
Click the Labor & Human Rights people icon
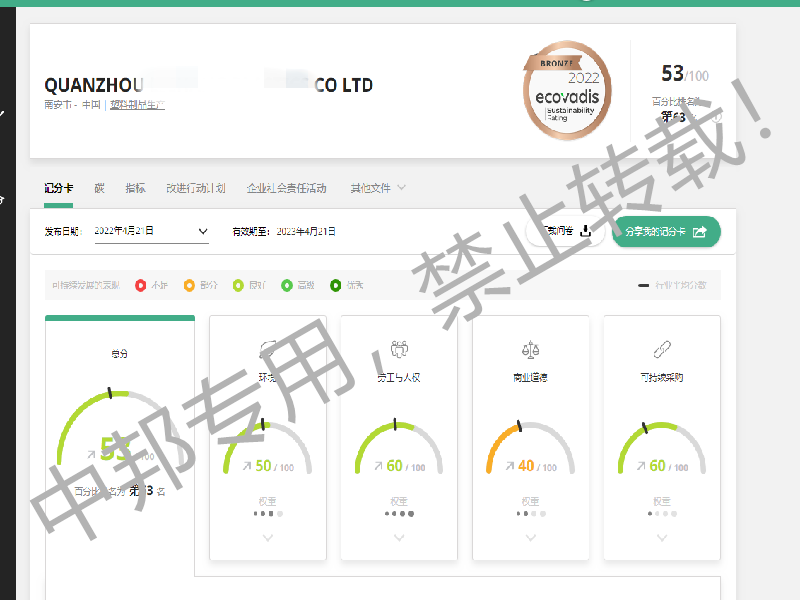(399, 349)
